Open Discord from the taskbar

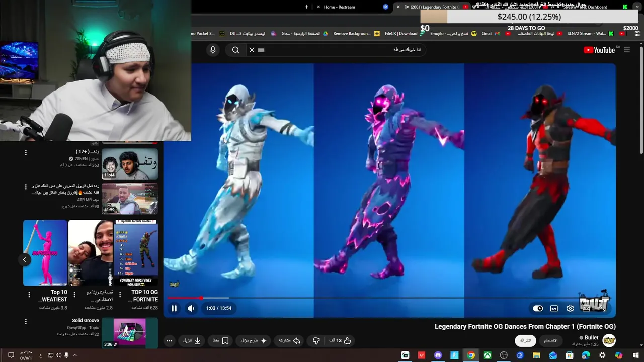coord(438,355)
